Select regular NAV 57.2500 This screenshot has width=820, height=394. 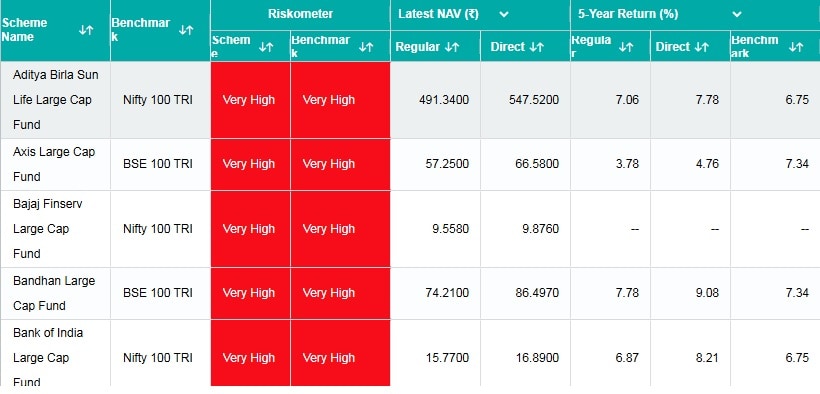point(447,164)
